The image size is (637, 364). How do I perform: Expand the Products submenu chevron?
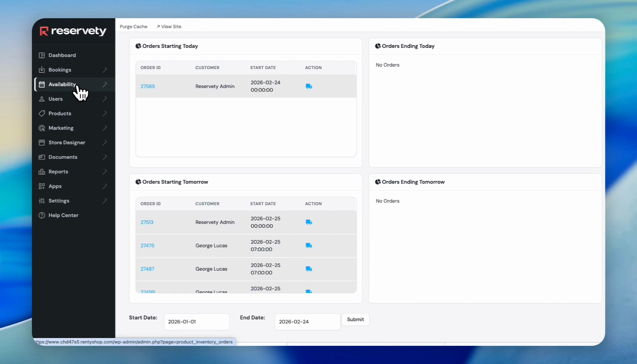point(105,113)
